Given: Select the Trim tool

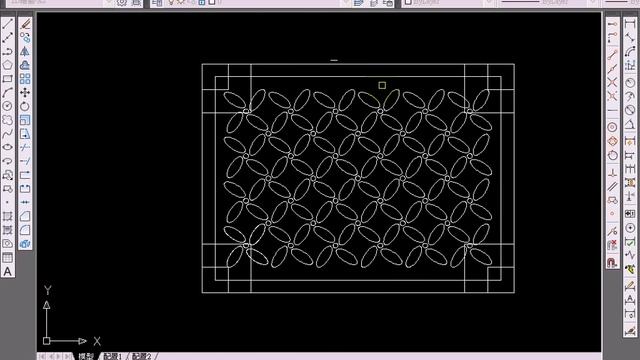Looking at the screenshot, I should coord(25,147).
